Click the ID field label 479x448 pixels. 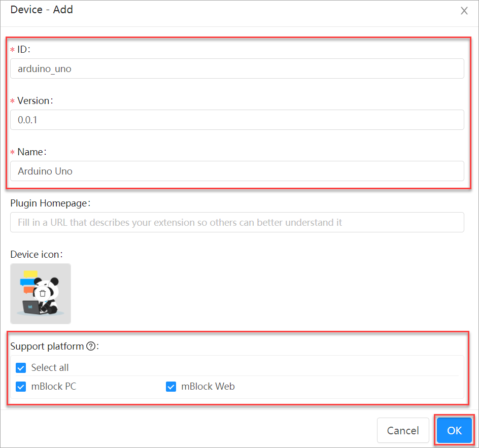(23, 49)
